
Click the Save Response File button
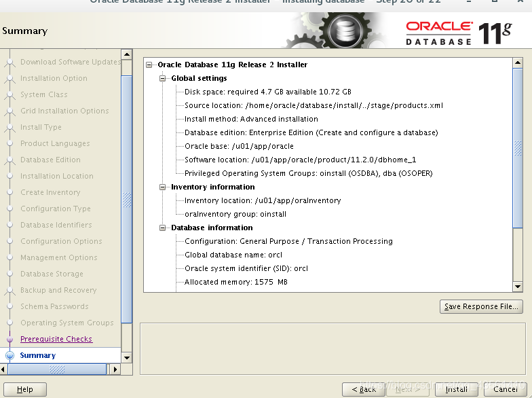pyautogui.click(x=481, y=307)
